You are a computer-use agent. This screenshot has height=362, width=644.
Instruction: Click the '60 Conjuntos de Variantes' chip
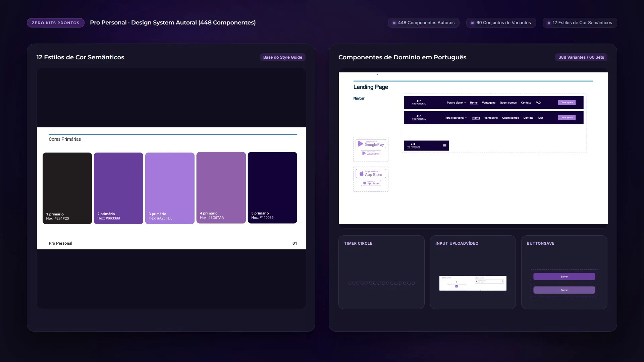click(x=501, y=23)
